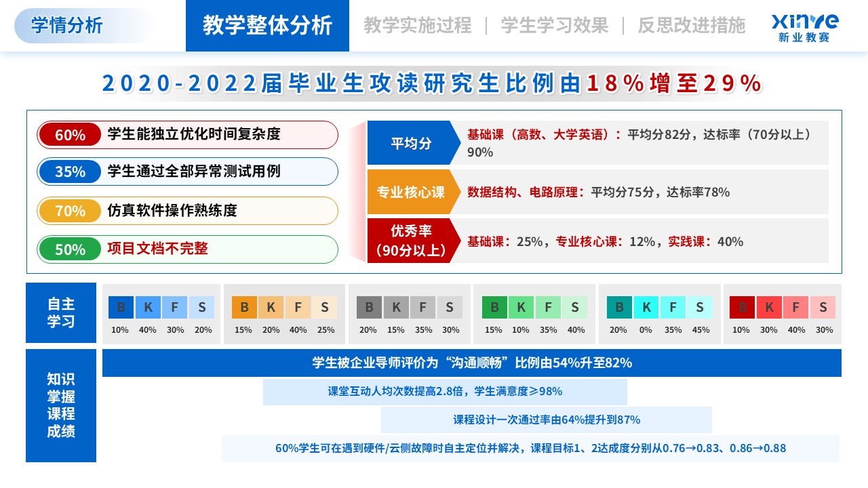Click the 知识掌握课程成绩 side label

(61, 405)
